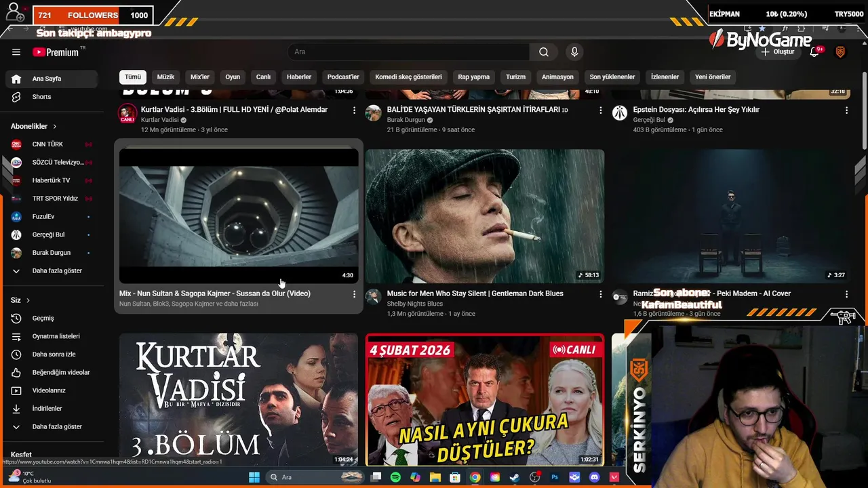Open Photoshop from the taskbar

[555, 477]
